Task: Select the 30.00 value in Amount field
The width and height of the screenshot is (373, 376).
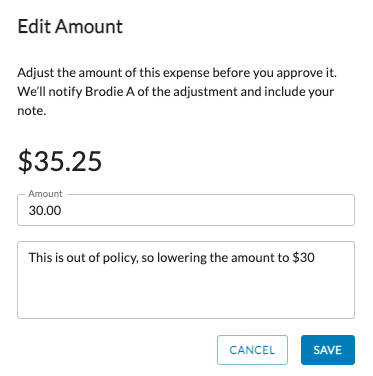Action: pos(45,210)
